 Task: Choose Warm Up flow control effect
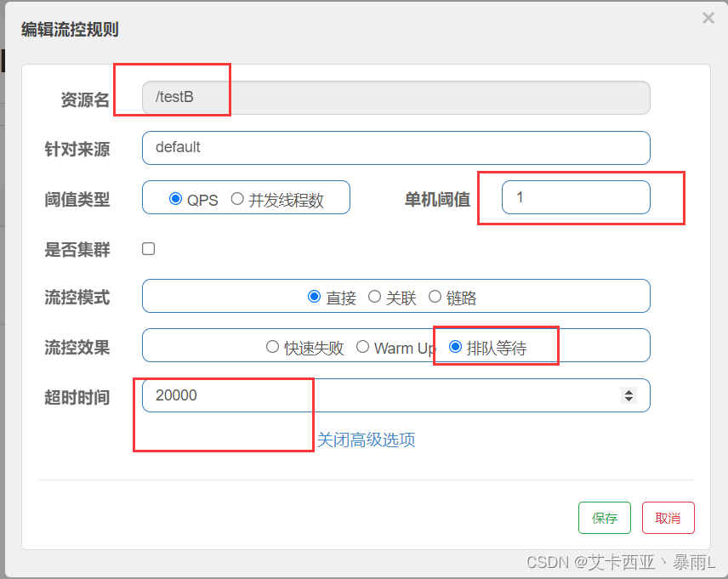[x=362, y=346]
